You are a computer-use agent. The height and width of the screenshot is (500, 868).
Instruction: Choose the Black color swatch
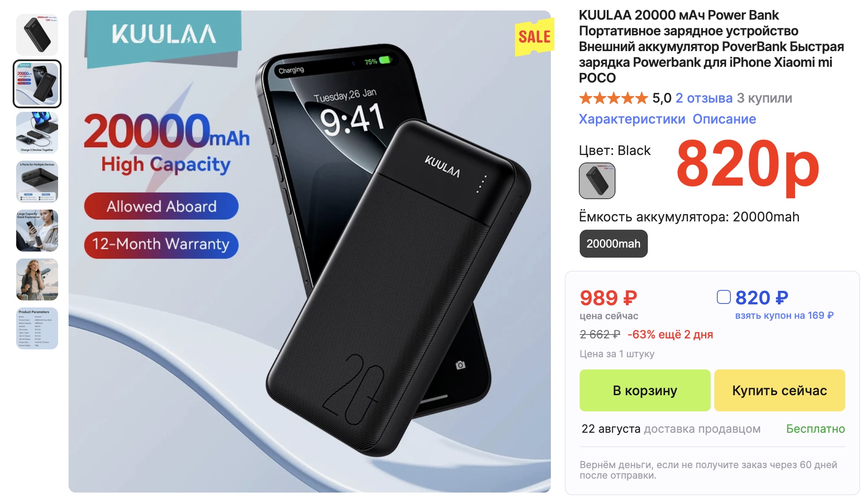click(597, 181)
